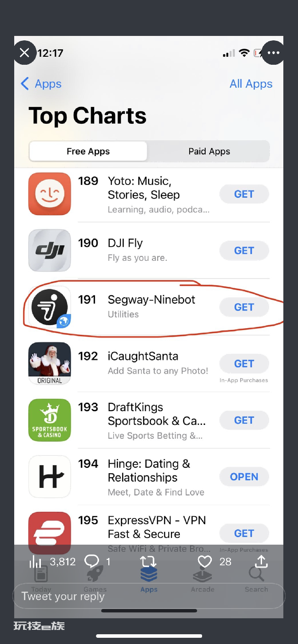
Task: Select the Free Apps tab
Action: (x=88, y=151)
